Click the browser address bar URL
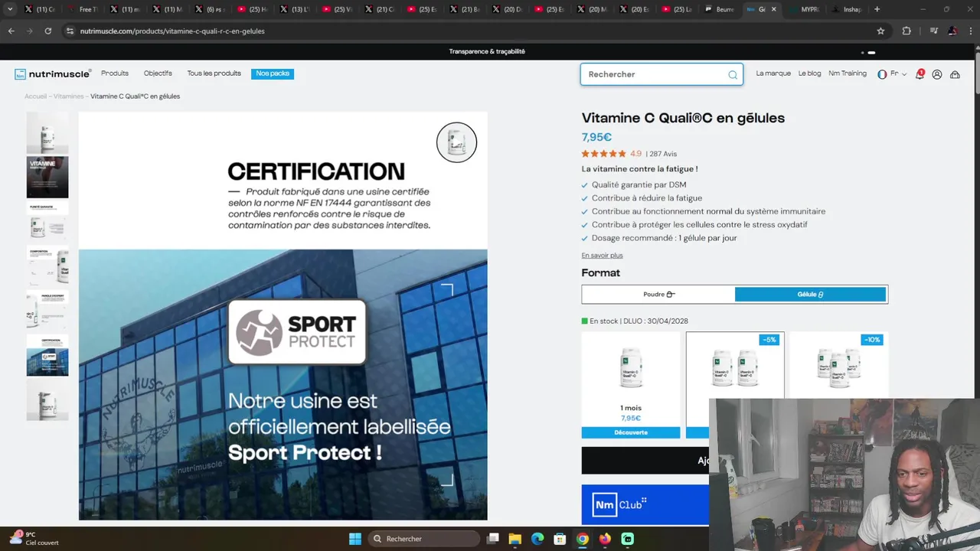 [x=171, y=31]
